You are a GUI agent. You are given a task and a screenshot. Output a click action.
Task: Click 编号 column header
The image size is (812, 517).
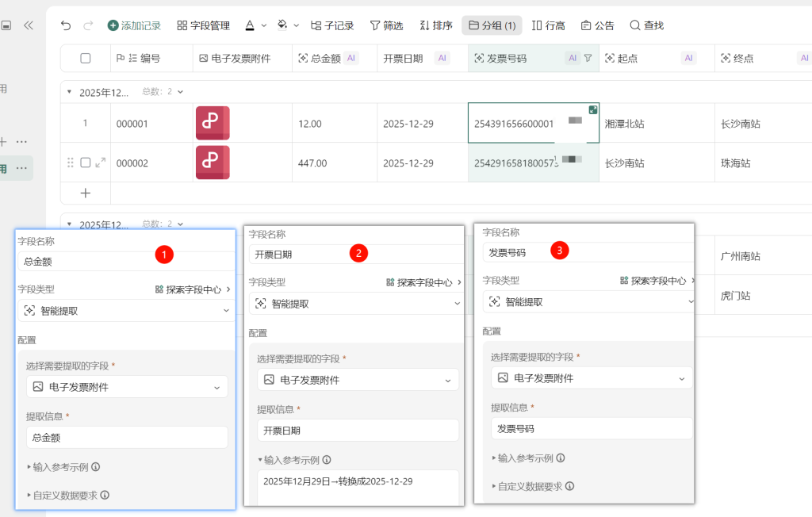point(151,58)
